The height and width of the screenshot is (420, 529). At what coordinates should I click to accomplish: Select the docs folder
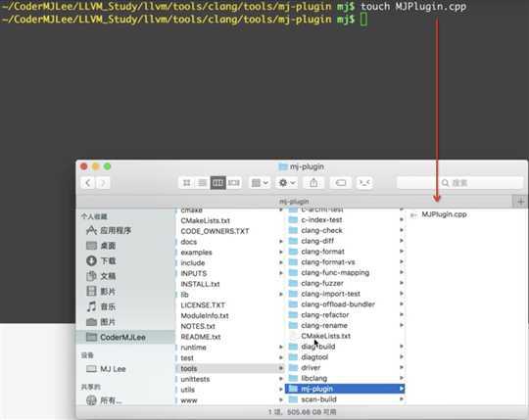[x=189, y=242]
